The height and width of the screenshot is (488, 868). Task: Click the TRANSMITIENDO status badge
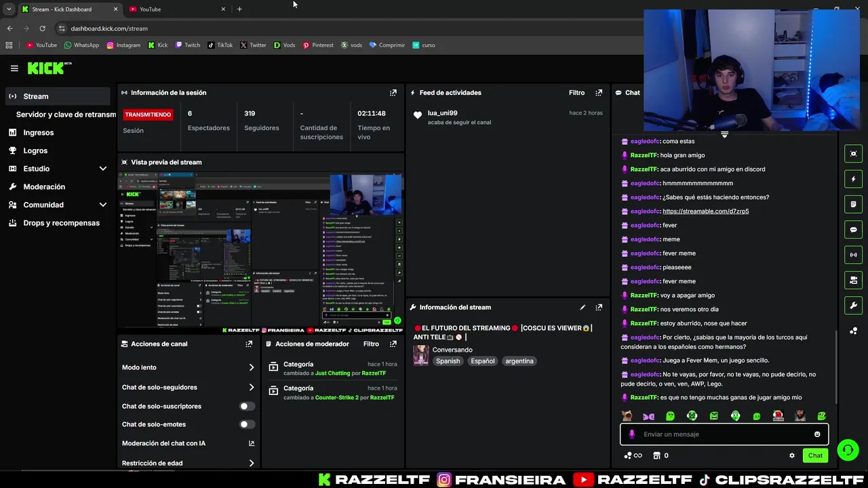click(148, 115)
